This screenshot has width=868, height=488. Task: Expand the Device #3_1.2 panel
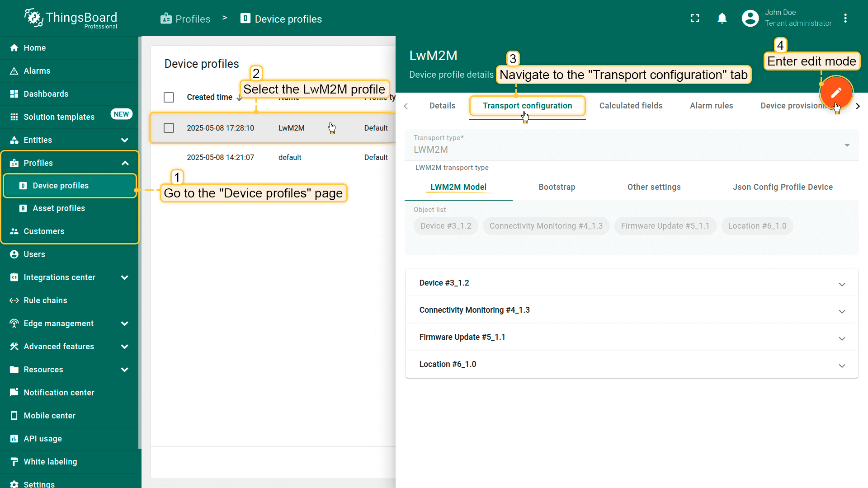point(842,284)
